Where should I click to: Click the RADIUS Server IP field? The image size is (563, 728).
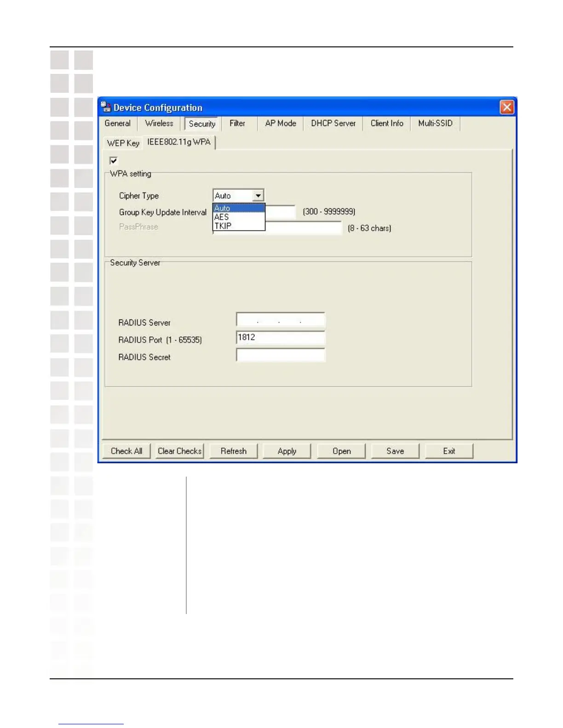(281, 320)
